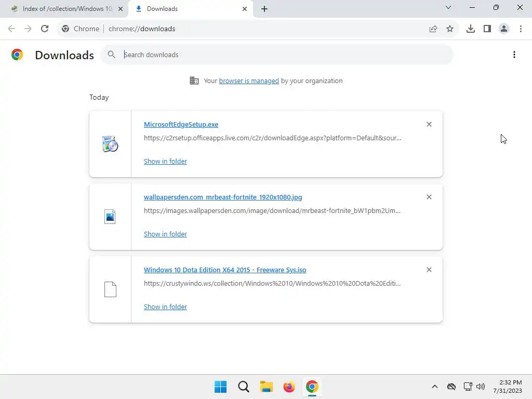This screenshot has height=399, width=532.
Task: Open the Downloads page more actions menu
Action: [514, 55]
